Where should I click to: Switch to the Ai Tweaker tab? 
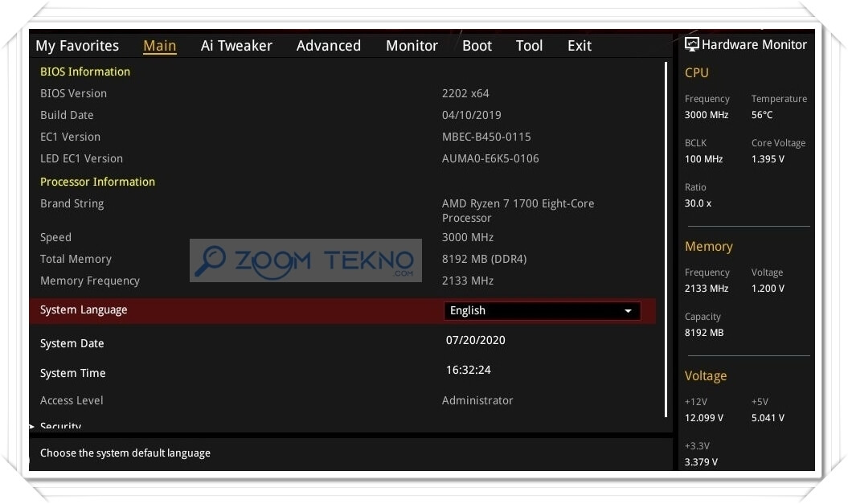(x=236, y=46)
